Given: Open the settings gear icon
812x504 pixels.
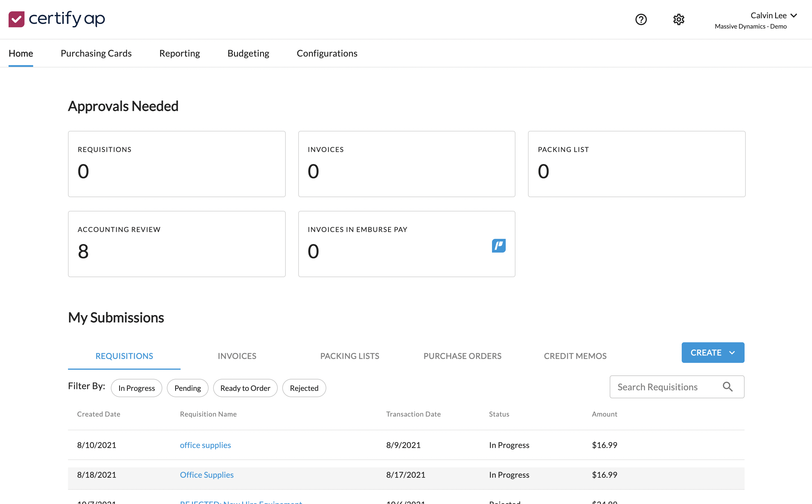Looking at the screenshot, I should click(x=679, y=19).
